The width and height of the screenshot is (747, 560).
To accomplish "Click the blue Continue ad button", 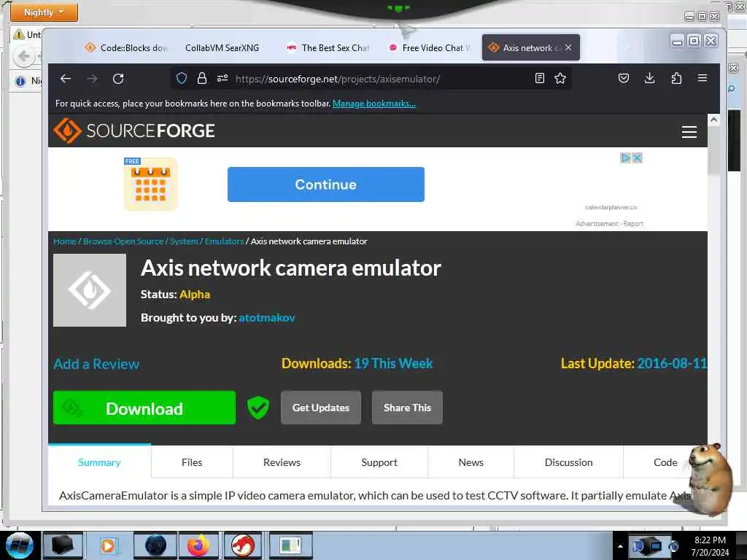I will pos(326,184).
